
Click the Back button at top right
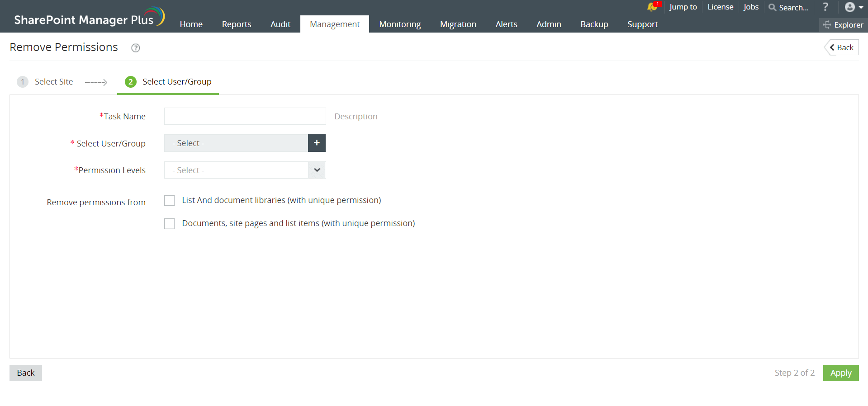(x=841, y=47)
